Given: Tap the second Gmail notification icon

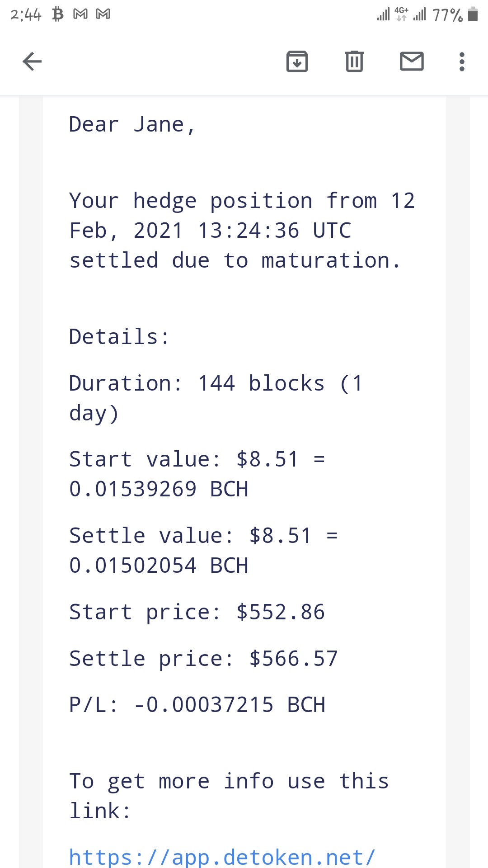Looking at the screenshot, I should click(103, 14).
